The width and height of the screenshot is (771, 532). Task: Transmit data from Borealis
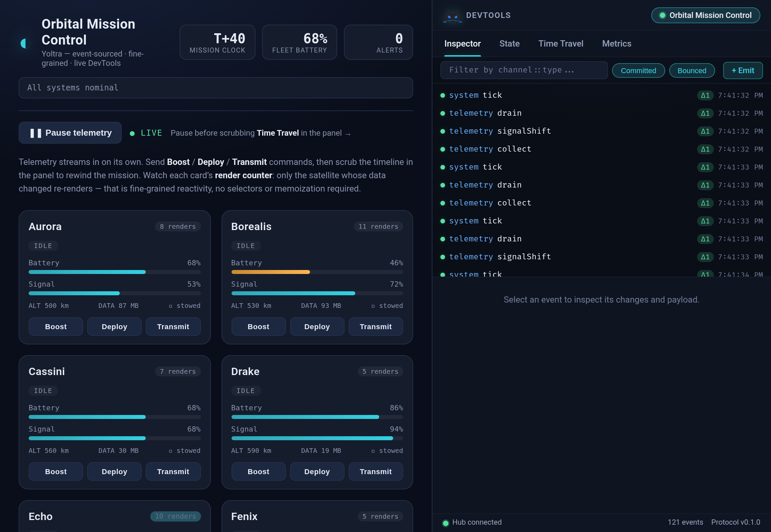tap(376, 326)
